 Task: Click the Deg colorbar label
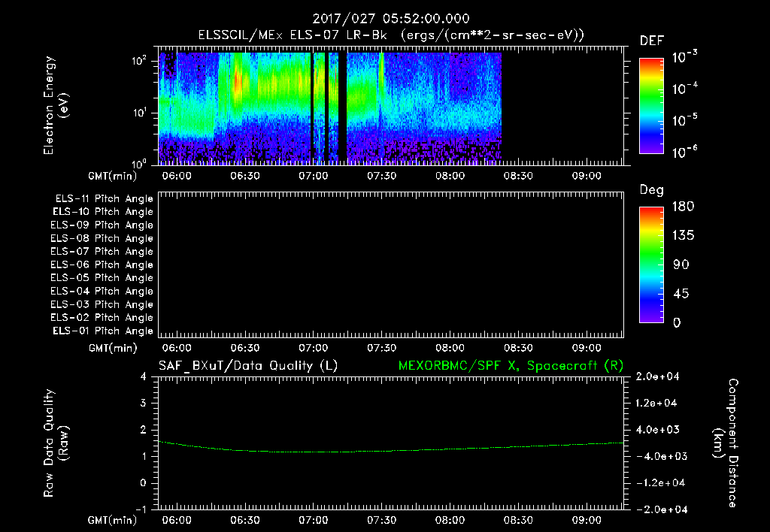[x=652, y=190]
